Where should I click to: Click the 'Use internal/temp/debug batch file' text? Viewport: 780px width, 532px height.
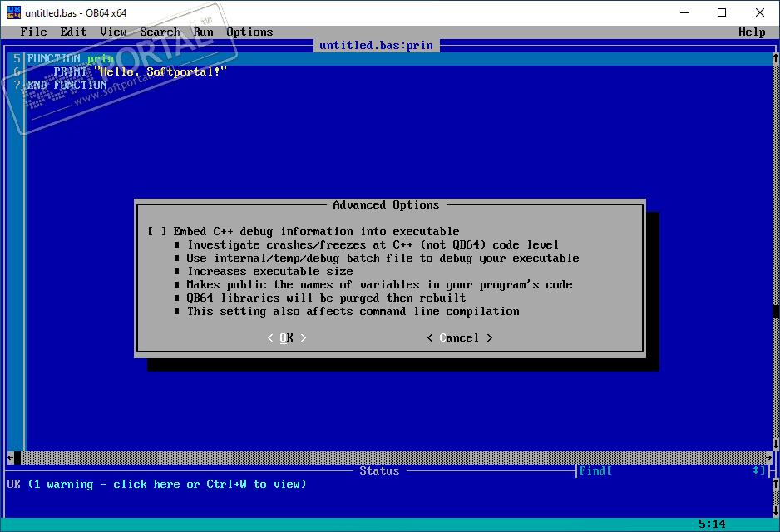point(383,259)
